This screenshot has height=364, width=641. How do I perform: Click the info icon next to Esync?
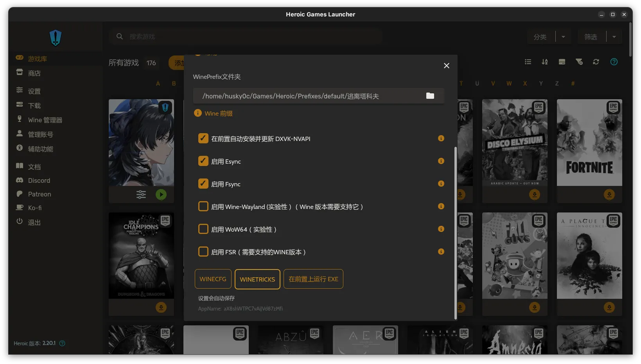(441, 161)
